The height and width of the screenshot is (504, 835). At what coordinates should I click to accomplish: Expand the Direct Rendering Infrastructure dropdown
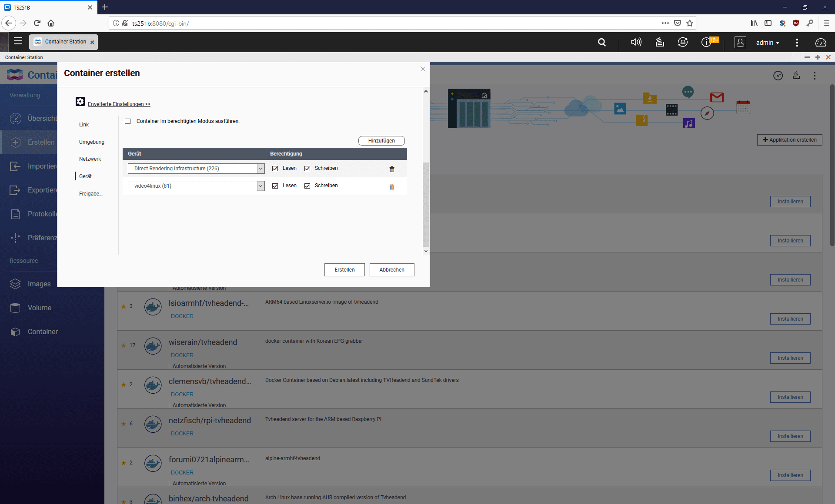click(x=260, y=169)
